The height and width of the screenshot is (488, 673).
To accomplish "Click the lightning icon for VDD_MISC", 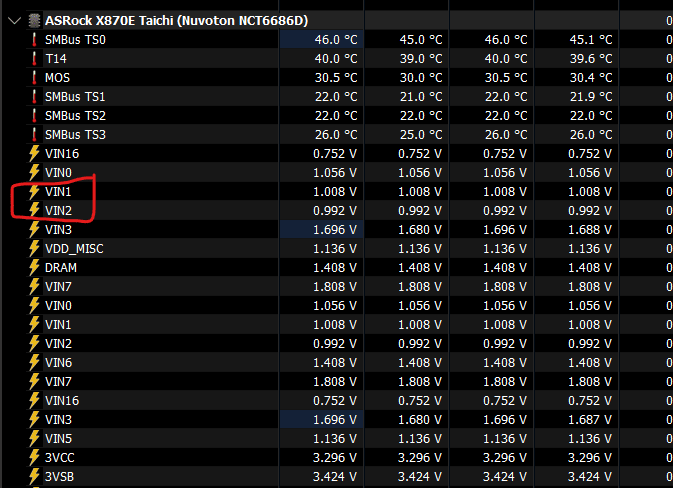I will point(34,249).
